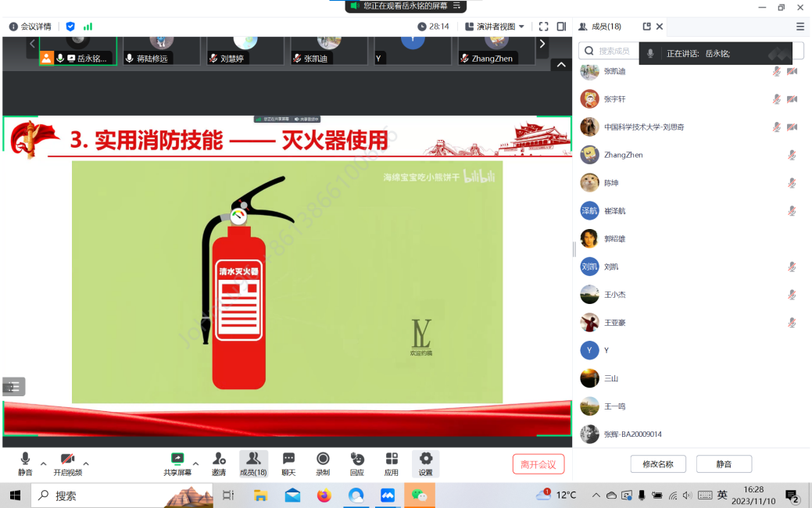Open the 应用 apps icon
Screen dimensions: 812x508
(391, 460)
